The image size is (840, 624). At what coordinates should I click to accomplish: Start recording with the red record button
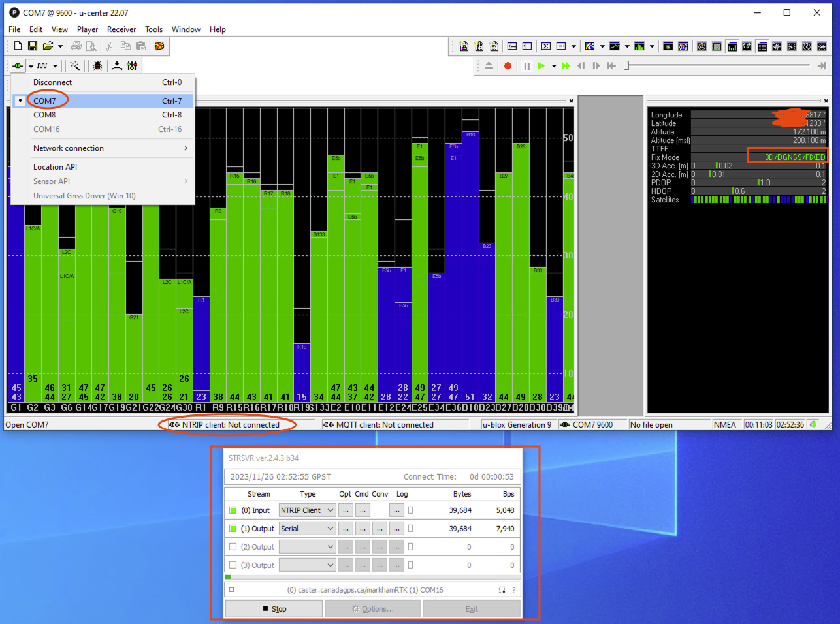(x=508, y=65)
